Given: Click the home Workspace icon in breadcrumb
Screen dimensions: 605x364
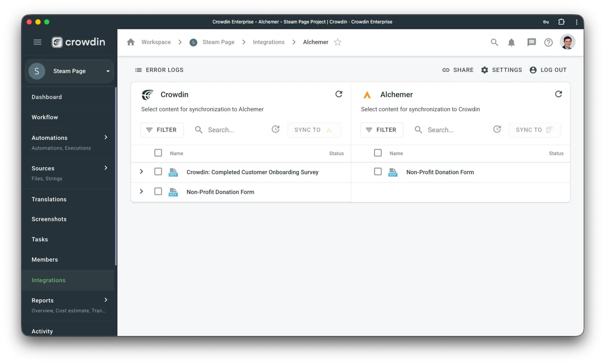Looking at the screenshot, I should (131, 42).
